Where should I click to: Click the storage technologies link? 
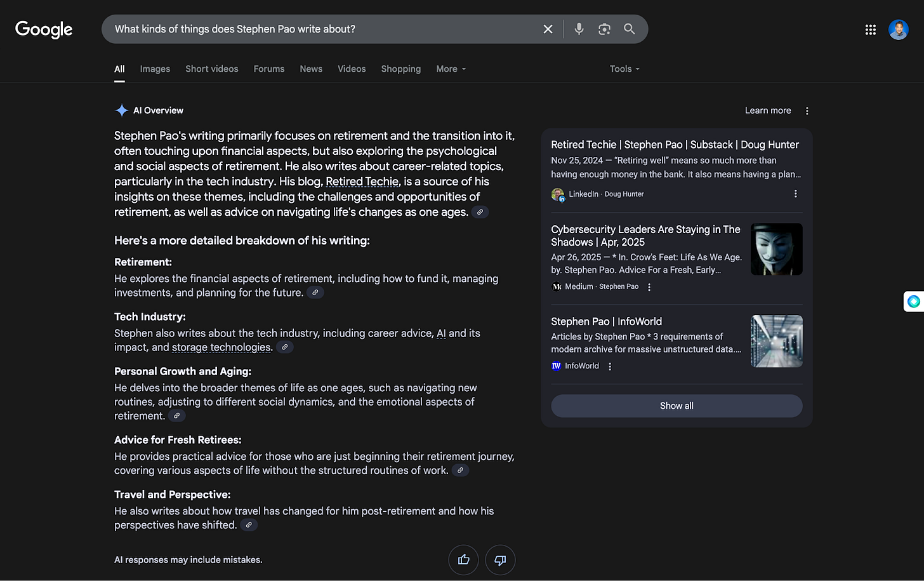221,347
